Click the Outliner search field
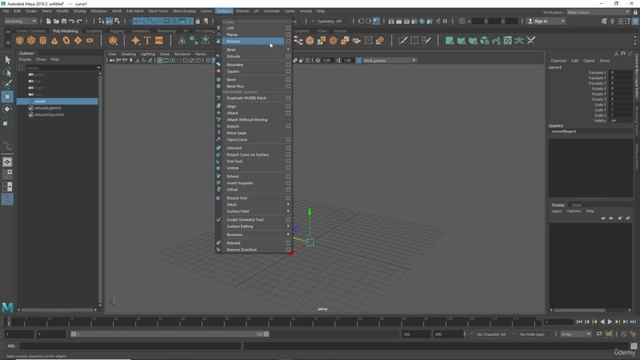 click(x=63, y=67)
